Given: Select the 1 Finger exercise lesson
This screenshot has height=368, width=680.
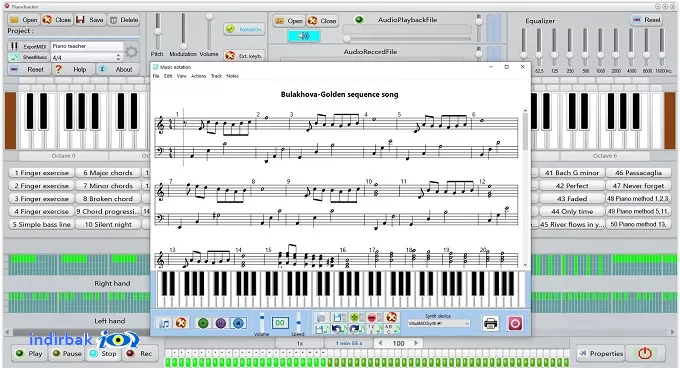Looking at the screenshot, I should pos(41,173).
